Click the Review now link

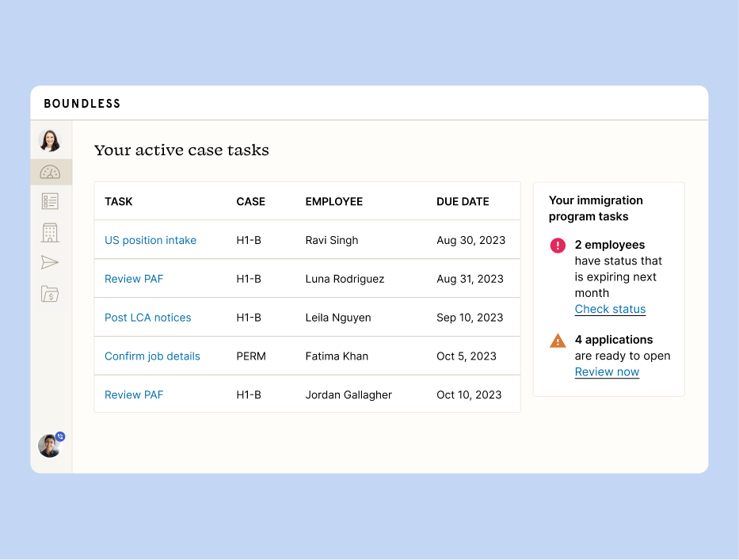[607, 372]
